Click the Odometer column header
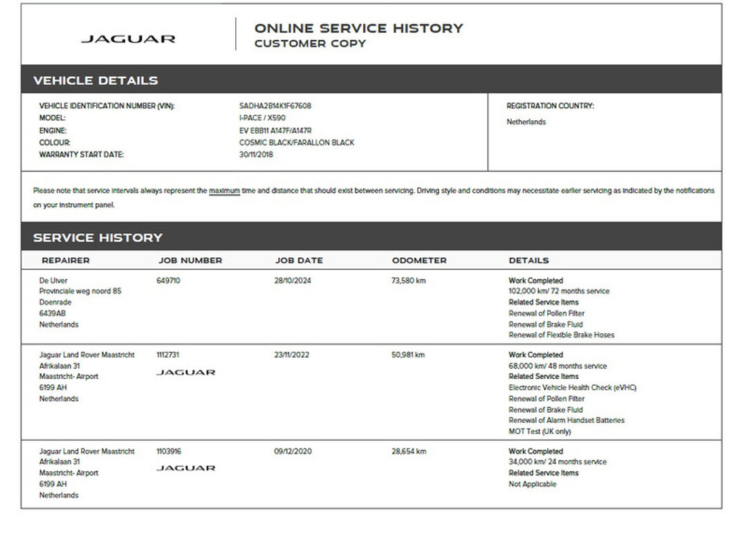747x560 pixels. coord(419,261)
